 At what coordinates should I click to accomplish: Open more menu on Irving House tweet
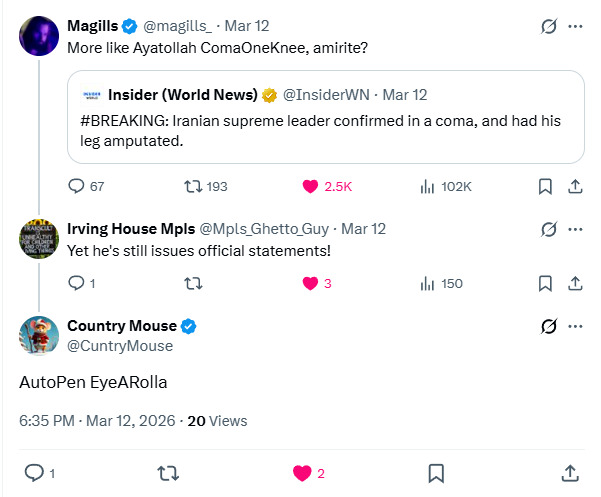point(575,229)
